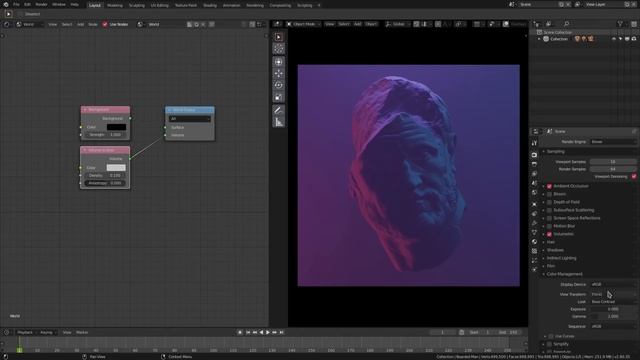Enable the Bloom checkbox

coord(549,194)
